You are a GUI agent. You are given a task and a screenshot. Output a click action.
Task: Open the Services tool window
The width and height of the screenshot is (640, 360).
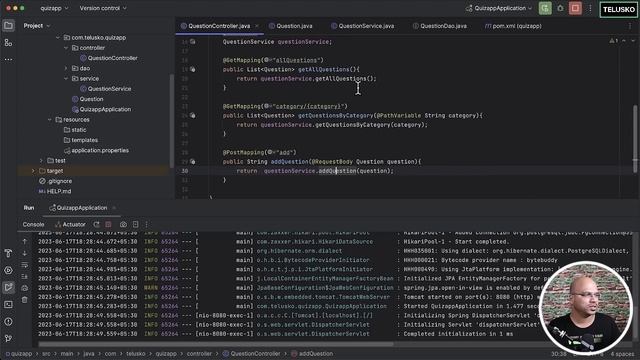(x=8, y=270)
